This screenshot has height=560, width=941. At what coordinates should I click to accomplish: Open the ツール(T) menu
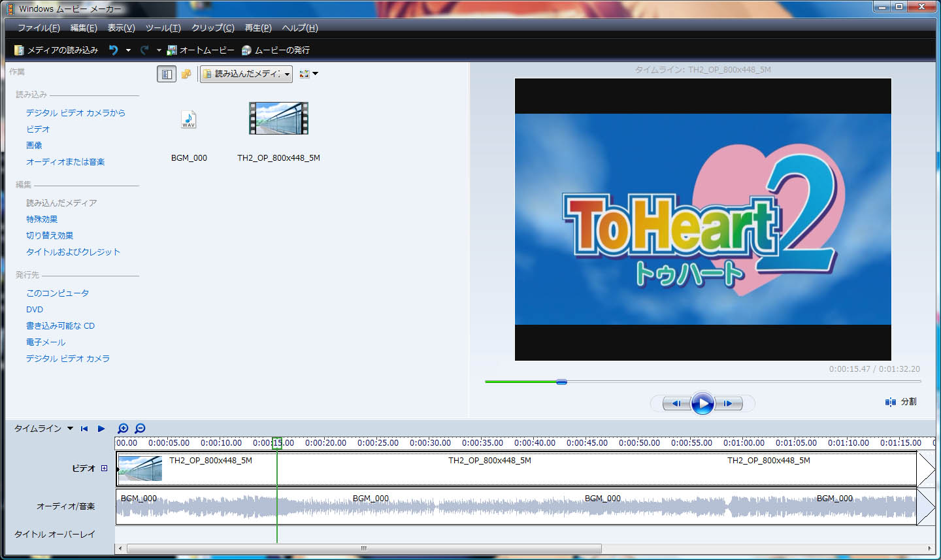pyautogui.click(x=163, y=27)
